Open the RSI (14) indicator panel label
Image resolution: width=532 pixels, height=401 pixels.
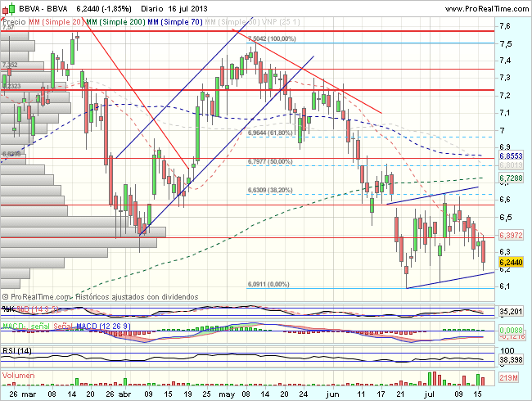(x=16, y=350)
